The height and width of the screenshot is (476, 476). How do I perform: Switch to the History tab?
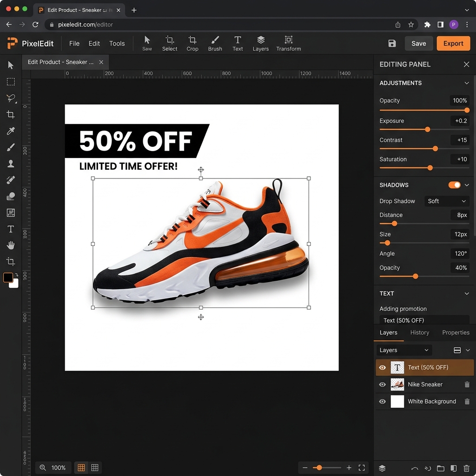click(x=420, y=332)
